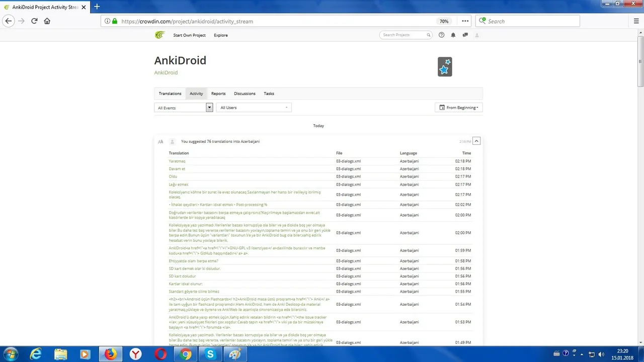Select the AnkiDroid Project Activity browser tab
The height and width of the screenshot is (362, 644).
coord(45,7)
